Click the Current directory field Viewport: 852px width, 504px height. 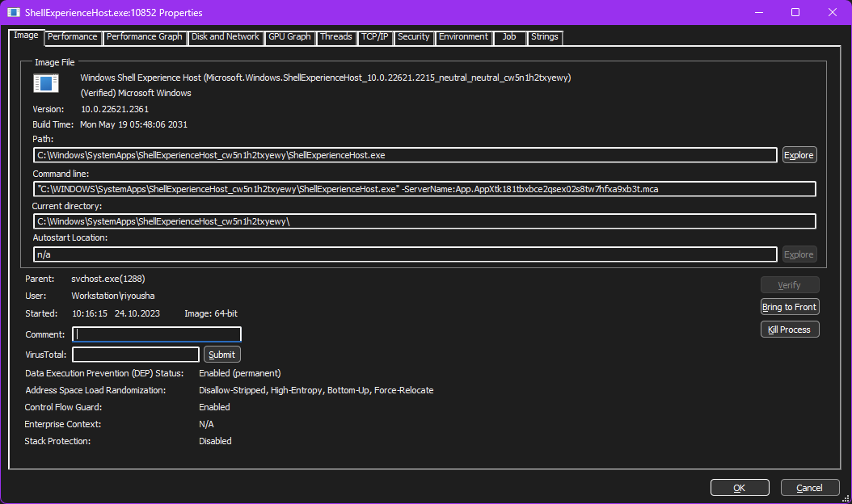pyautogui.click(x=424, y=221)
